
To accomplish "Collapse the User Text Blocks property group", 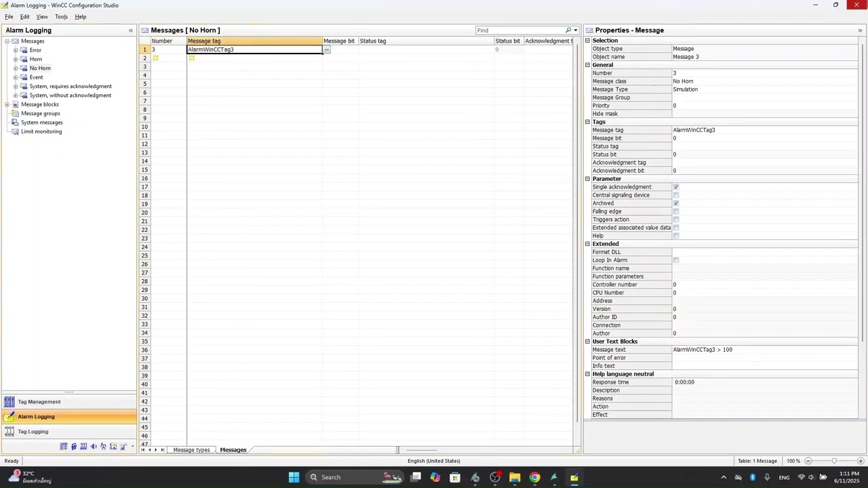I will pyautogui.click(x=587, y=342).
